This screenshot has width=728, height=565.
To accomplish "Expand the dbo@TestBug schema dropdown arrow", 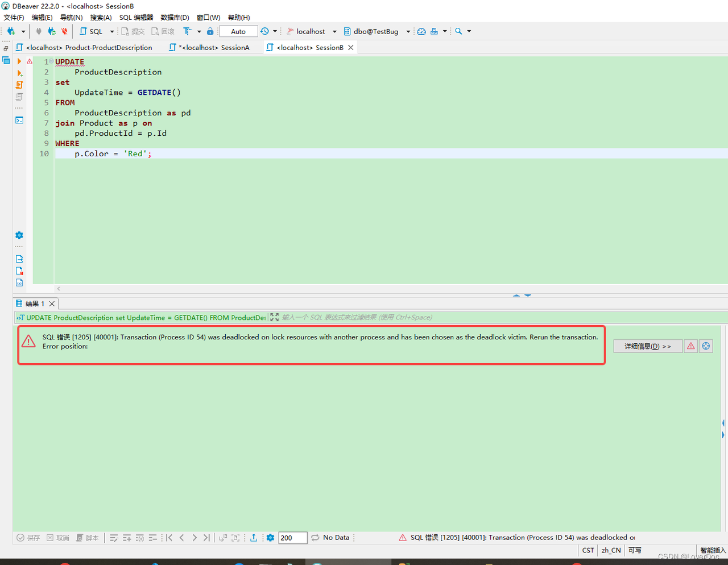I will pos(408,31).
